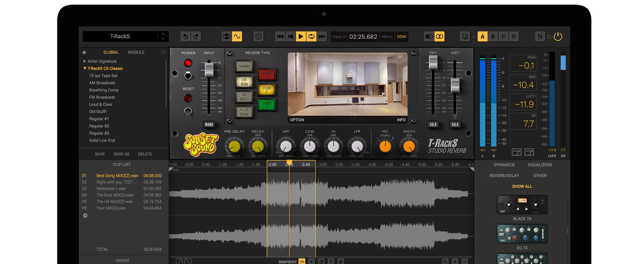
Task: Open the preset search magnifier
Action: point(163,52)
